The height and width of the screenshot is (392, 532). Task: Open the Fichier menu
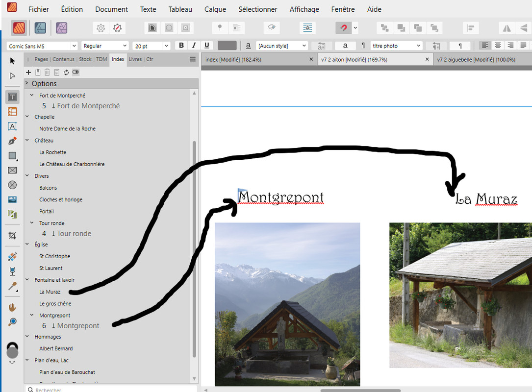pos(39,9)
